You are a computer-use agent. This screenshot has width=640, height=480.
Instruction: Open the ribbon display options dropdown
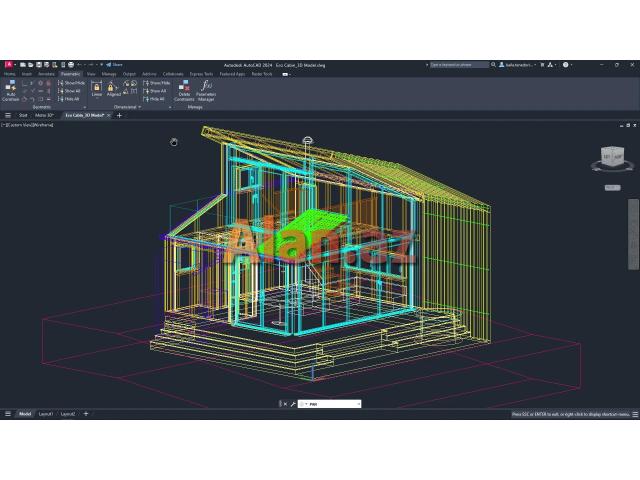coord(287,74)
